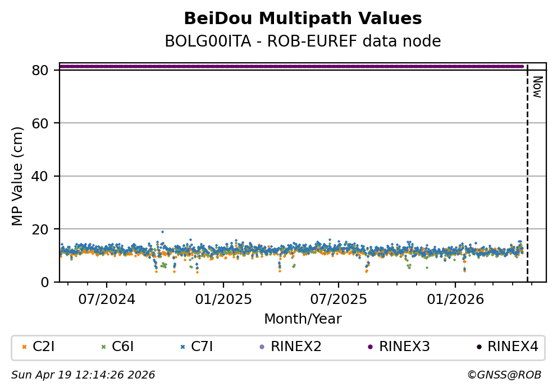Viewport: 557px width, 392px height.
Task: Click the 60 tick on y-axis
Action: click(x=47, y=123)
